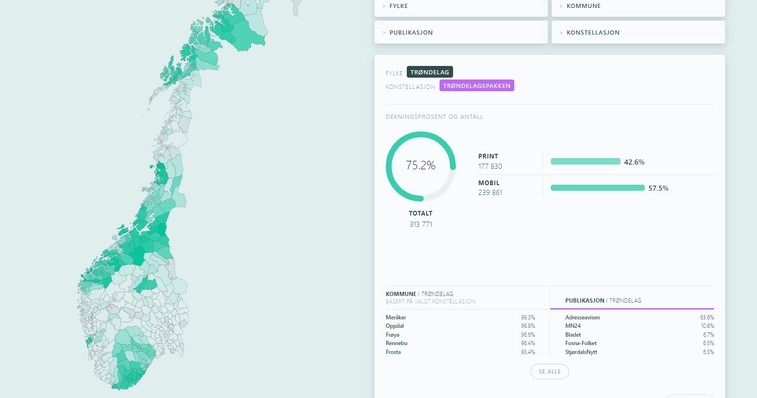Click the BASERT PÅ VALGT KONSTELLASJON subtitle

[431, 301]
